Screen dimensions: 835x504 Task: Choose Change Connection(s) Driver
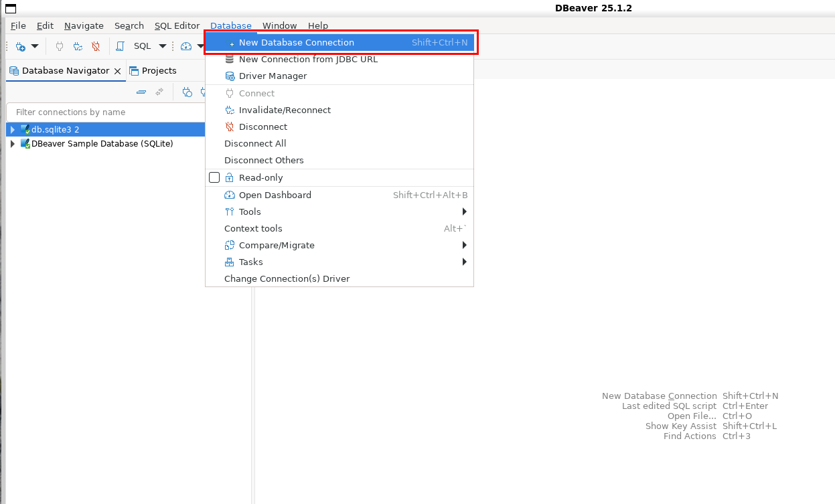click(x=339, y=278)
